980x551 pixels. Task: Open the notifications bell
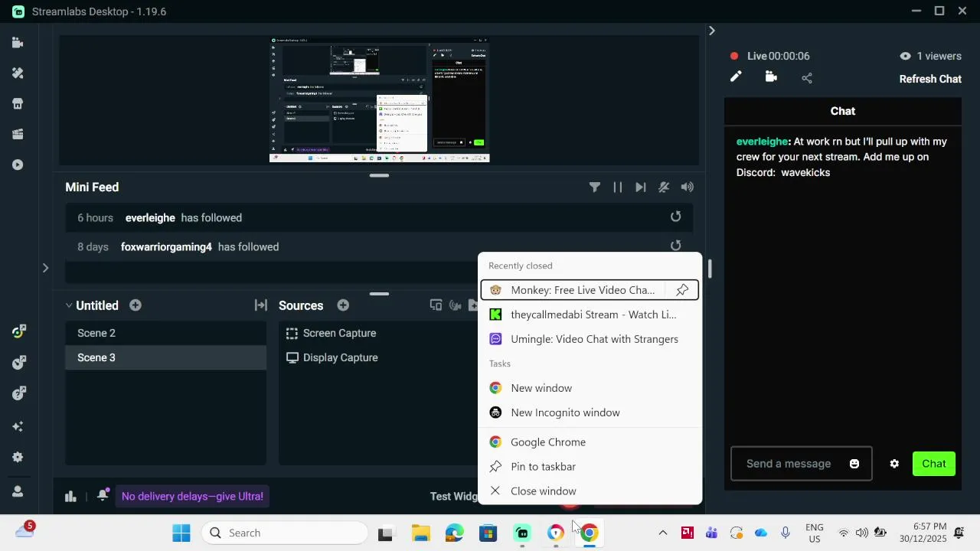(103, 496)
